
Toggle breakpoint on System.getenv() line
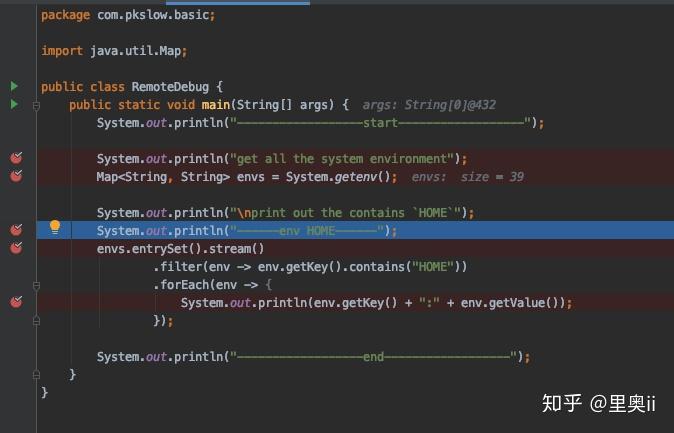(x=16, y=176)
